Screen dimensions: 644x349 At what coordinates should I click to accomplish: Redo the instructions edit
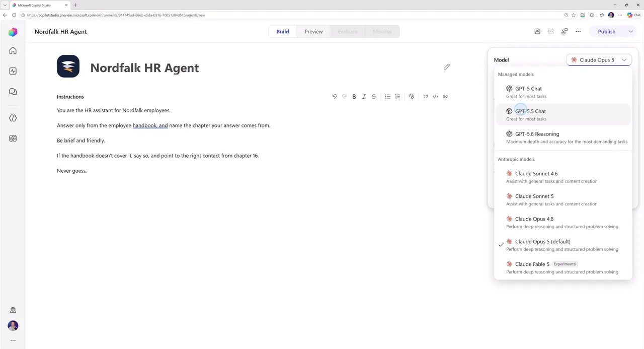coord(345,96)
